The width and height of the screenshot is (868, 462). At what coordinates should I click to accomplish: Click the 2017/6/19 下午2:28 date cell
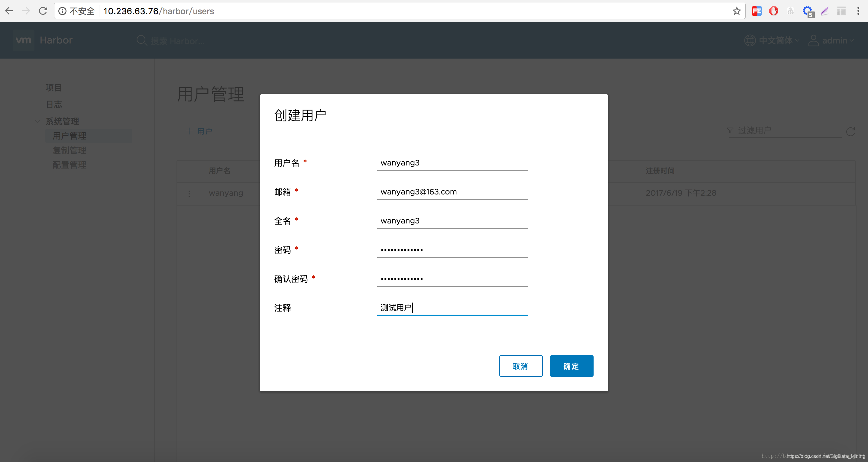point(681,193)
